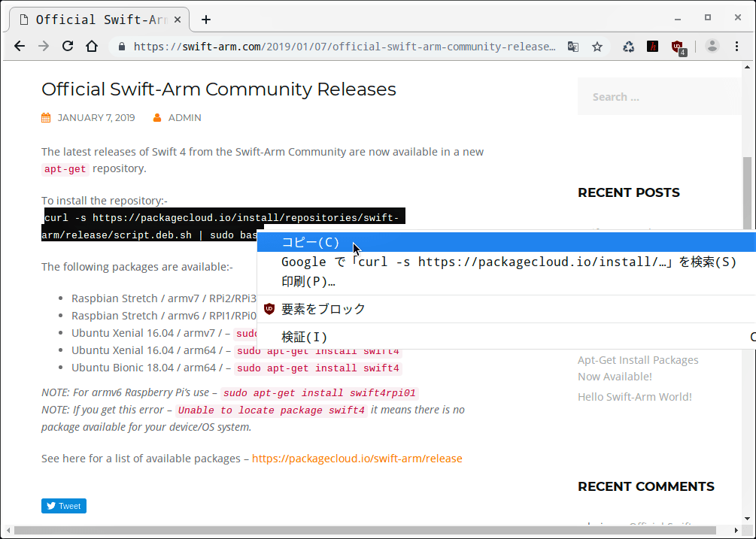756x539 pixels.
Task: Click the vertical scrollbar down arrow
Action: (747, 519)
